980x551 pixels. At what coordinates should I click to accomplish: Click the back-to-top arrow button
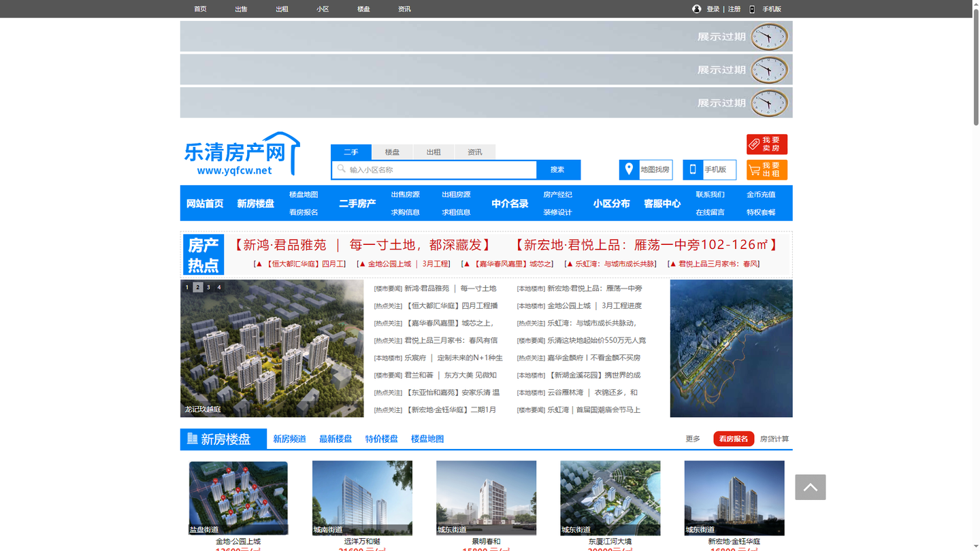point(811,487)
